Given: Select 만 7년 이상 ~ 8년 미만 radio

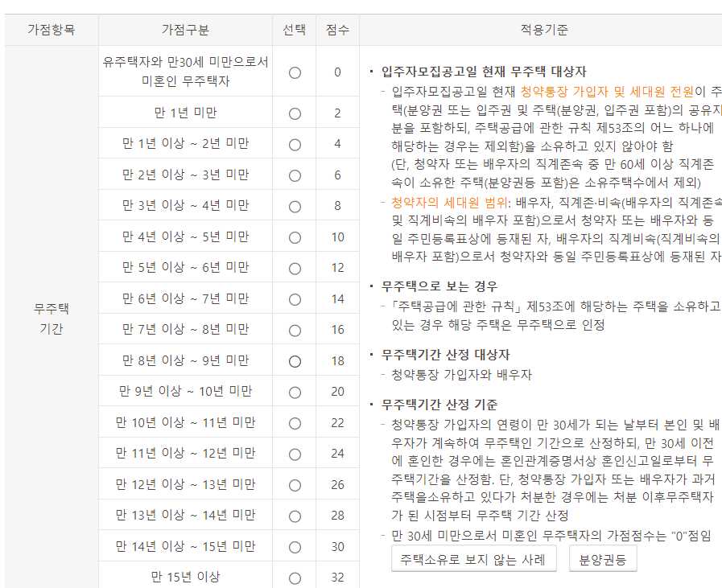Looking at the screenshot, I should [295, 331].
